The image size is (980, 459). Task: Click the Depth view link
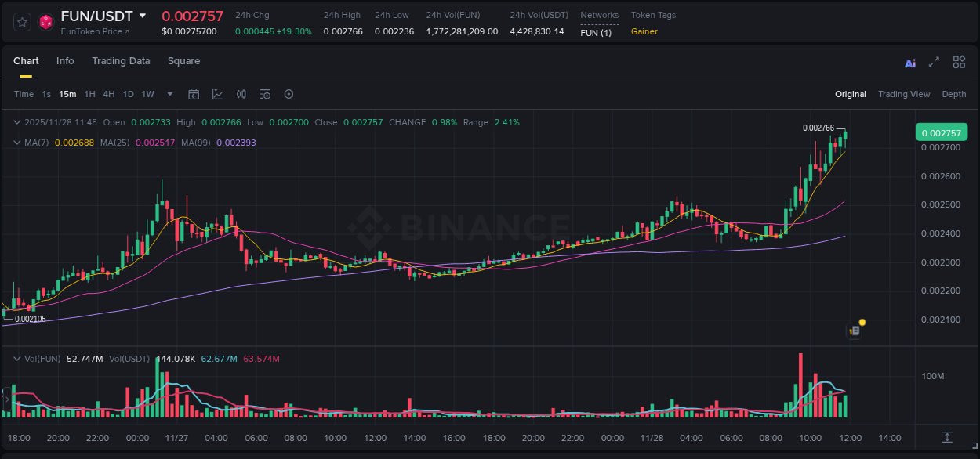pos(953,94)
